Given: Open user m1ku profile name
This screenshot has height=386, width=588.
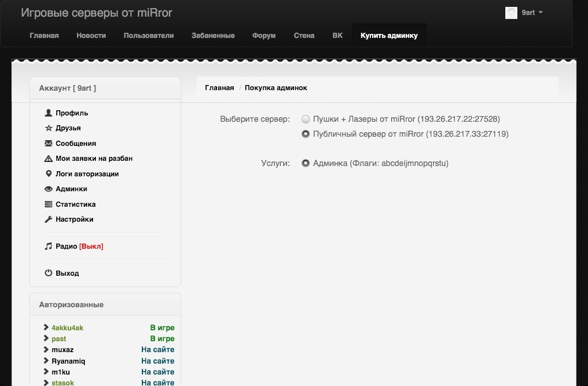Looking at the screenshot, I should point(61,372).
